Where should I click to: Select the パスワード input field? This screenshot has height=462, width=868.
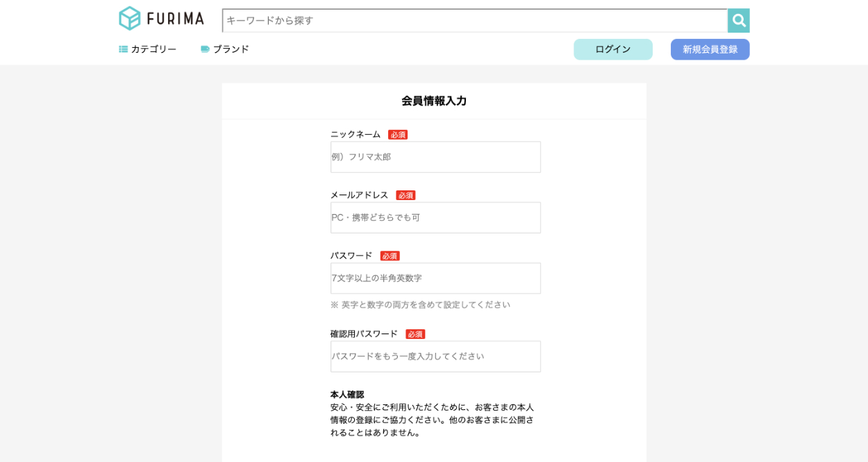click(x=435, y=278)
